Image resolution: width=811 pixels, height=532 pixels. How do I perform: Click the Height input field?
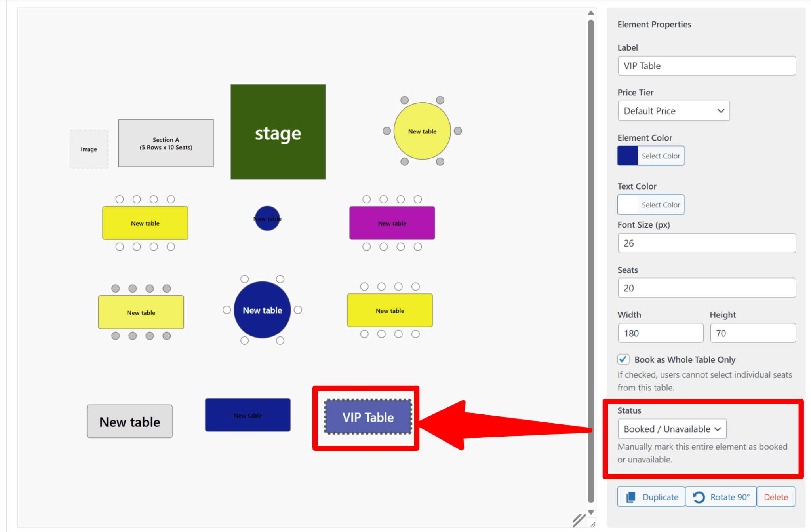753,333
